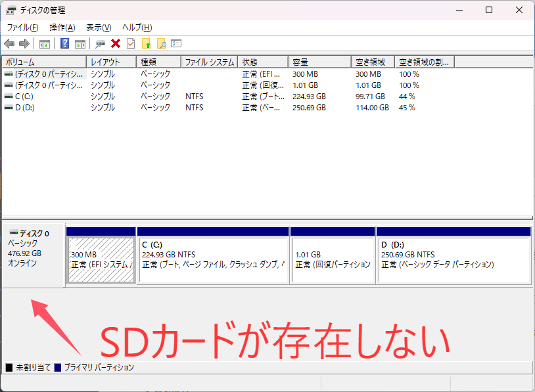Open the 操作(A) menu
The height and width of the screenshot is (392, 535).
(x=62, y=27)
